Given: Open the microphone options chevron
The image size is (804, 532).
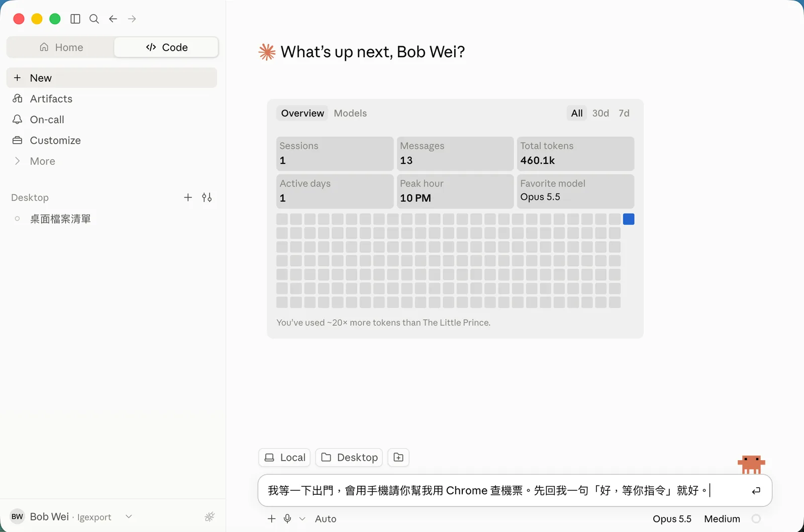Looking at the screenshot, I should 302,519.
